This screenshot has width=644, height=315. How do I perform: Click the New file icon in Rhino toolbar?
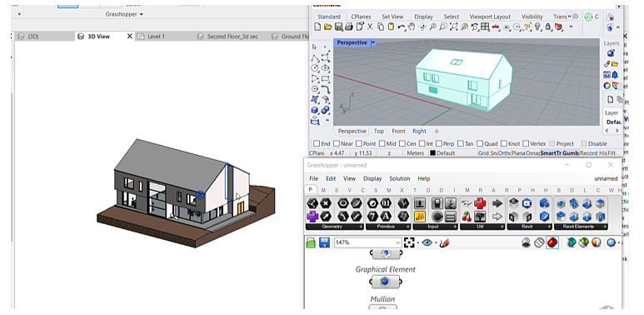(x=317, y=27)
